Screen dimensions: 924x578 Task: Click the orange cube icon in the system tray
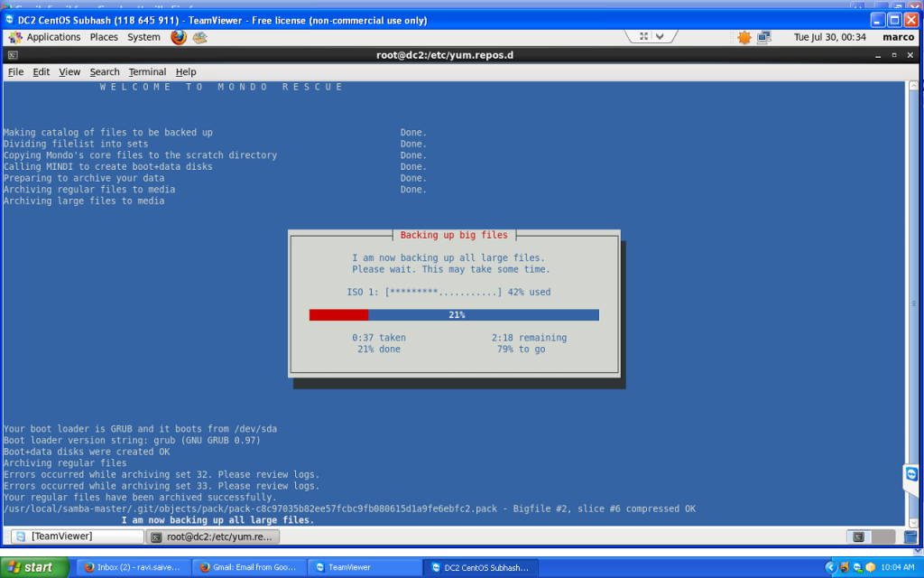click(x=869, y=567)
